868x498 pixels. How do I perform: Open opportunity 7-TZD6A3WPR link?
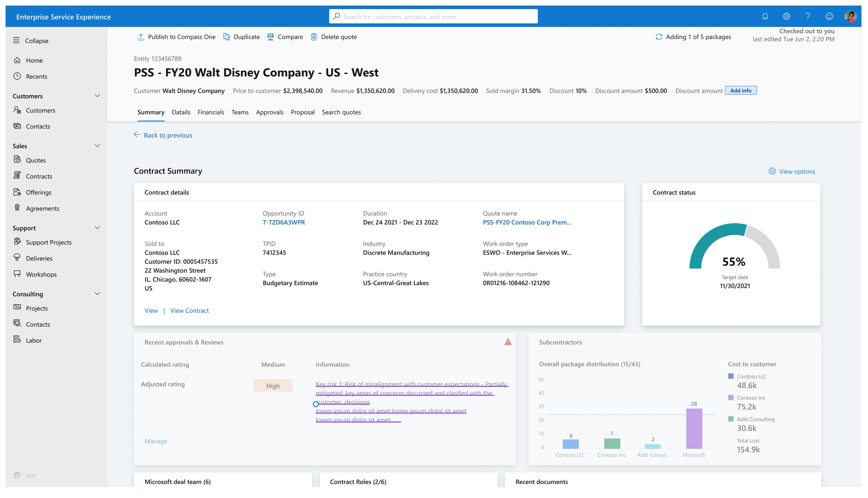tap(284, 222)
